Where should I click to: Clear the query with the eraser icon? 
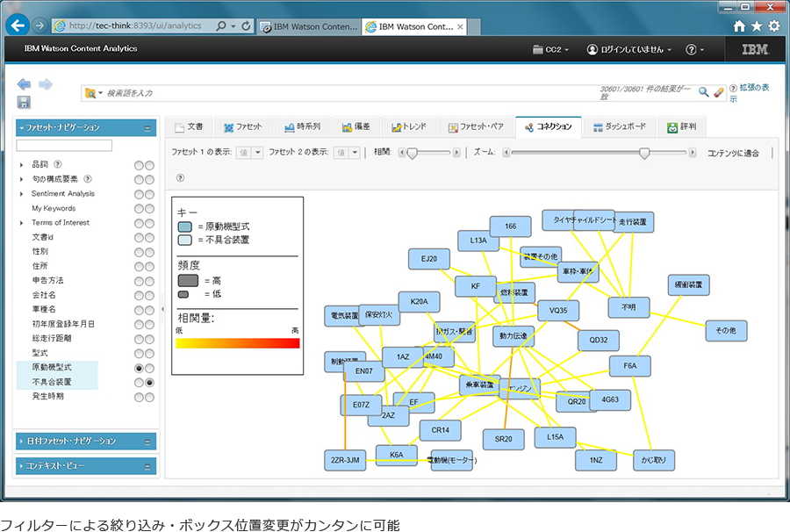pos(718,91)
